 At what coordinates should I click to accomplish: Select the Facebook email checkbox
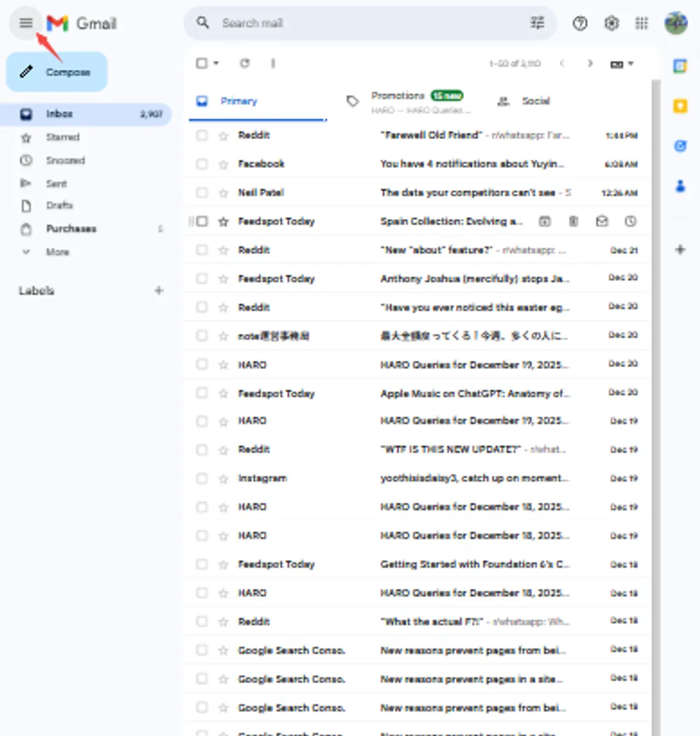201,163
